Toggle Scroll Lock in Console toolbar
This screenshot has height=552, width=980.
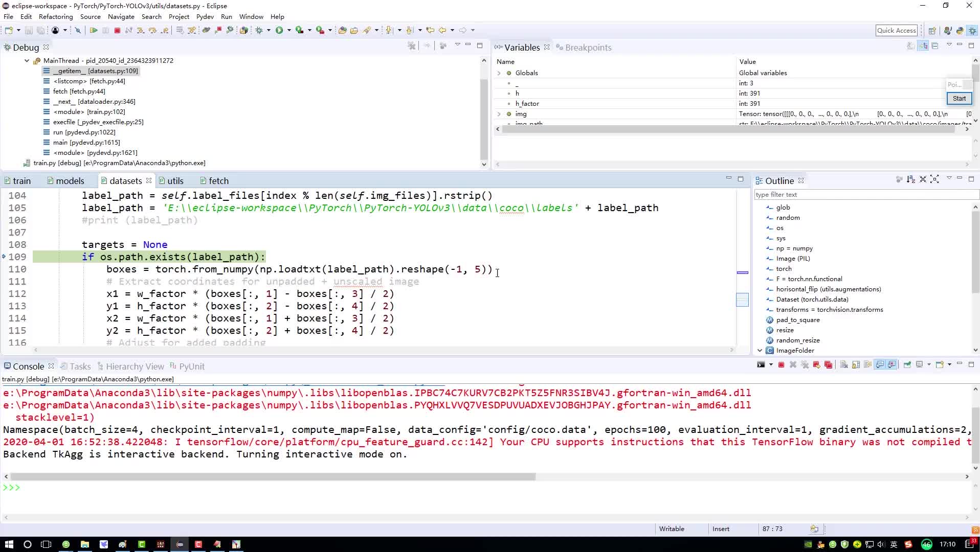tap(856, 365)
